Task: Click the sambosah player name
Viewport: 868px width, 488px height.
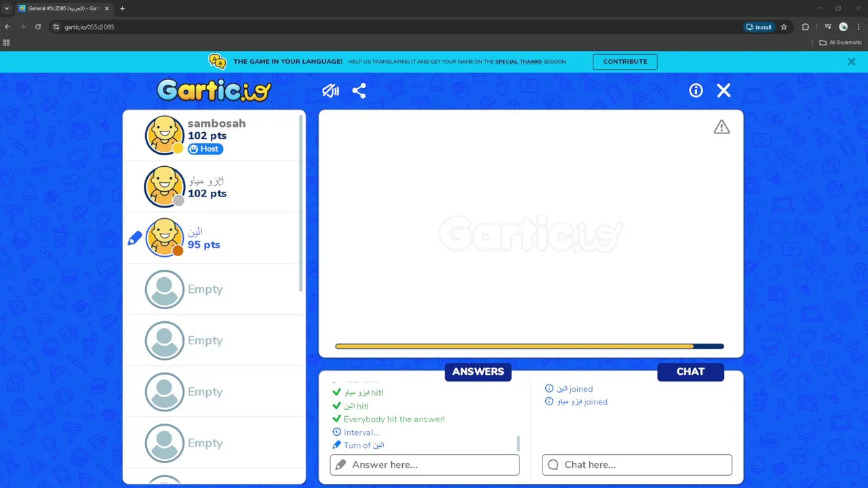Action: (x=216, y=123)
